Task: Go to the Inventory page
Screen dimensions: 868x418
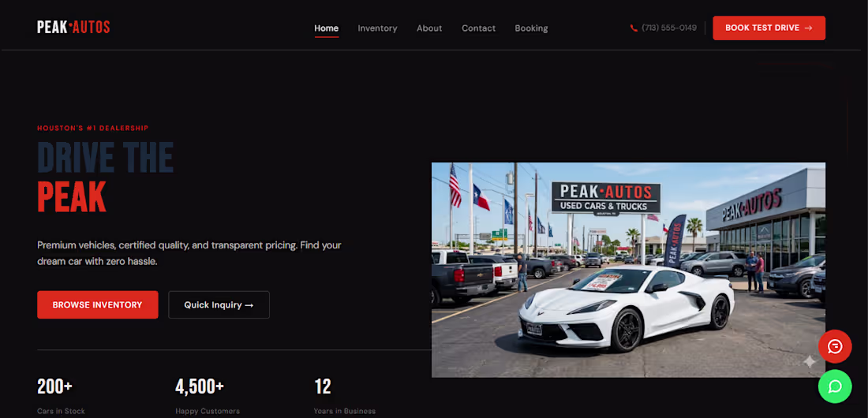Action: click(x=377, y=28)
